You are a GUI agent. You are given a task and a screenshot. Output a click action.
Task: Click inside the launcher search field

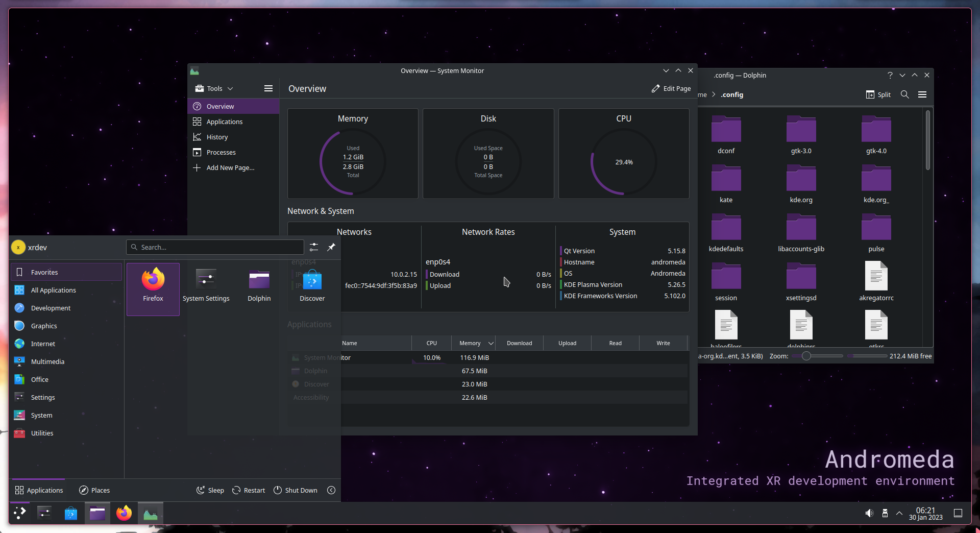pyautogui.click(x=214, y=247)
